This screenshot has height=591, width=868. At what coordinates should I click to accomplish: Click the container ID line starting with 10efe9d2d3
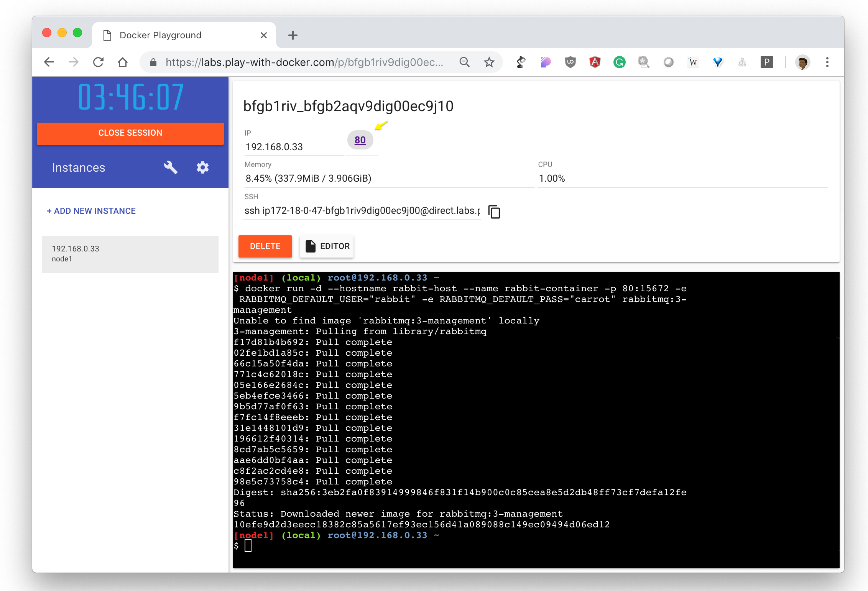(422, 525)
